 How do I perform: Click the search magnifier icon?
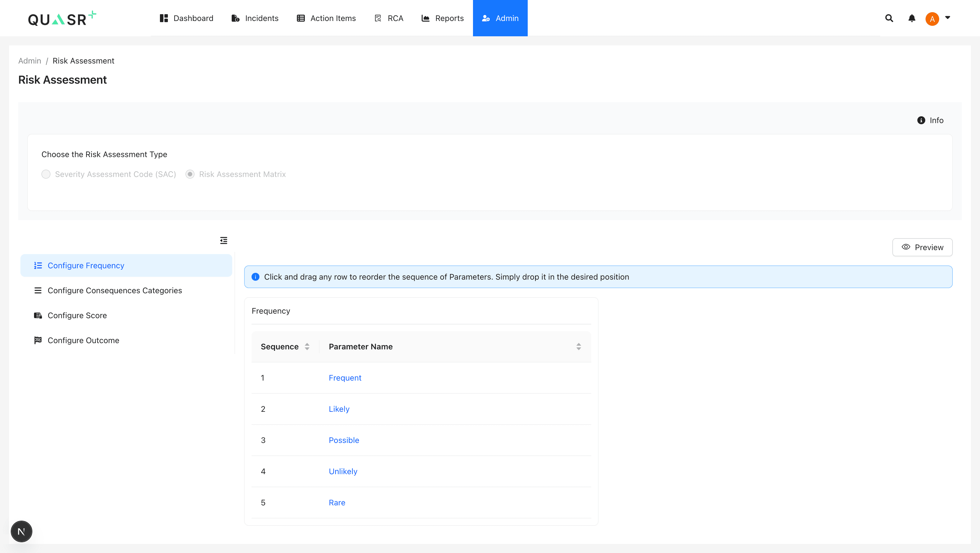click(889, 18)
